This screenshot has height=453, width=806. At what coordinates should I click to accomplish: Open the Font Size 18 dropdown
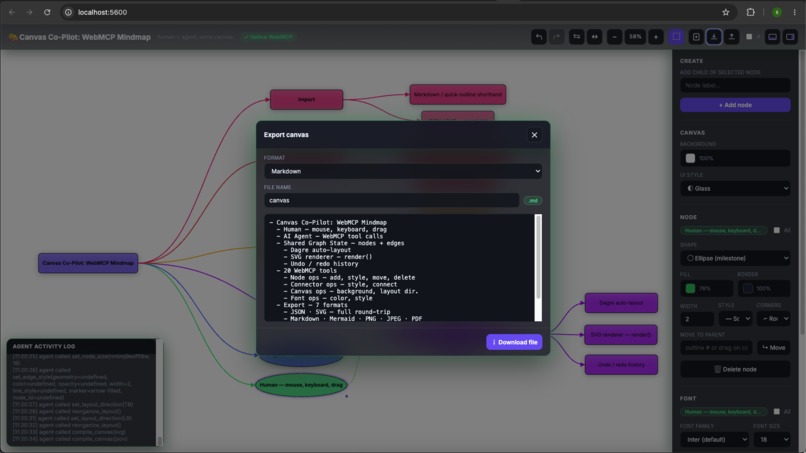(x=772, y=440)
